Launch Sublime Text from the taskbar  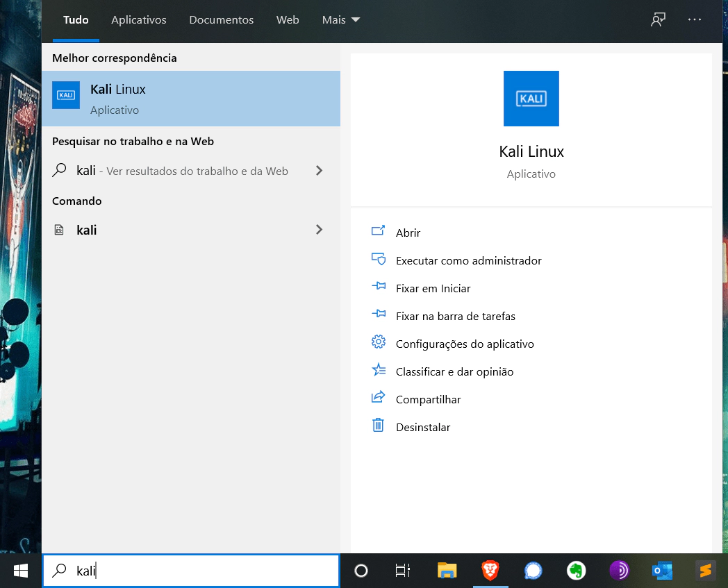point(705,571)
